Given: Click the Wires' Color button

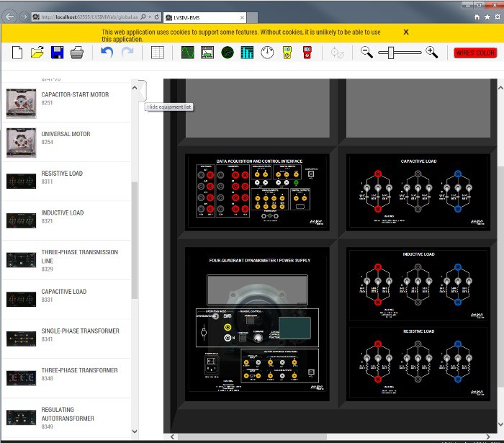Looking at the screenshot, I should pos(475,53).
